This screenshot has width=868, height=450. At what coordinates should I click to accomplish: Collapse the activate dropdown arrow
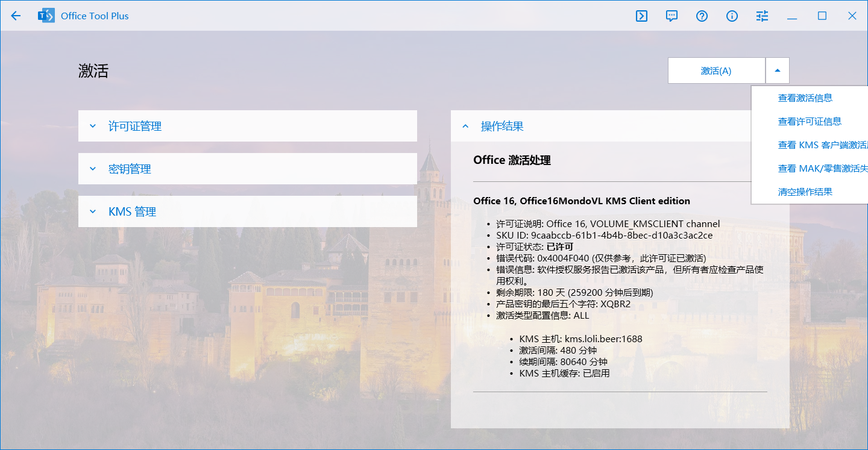tap(778, 70)
